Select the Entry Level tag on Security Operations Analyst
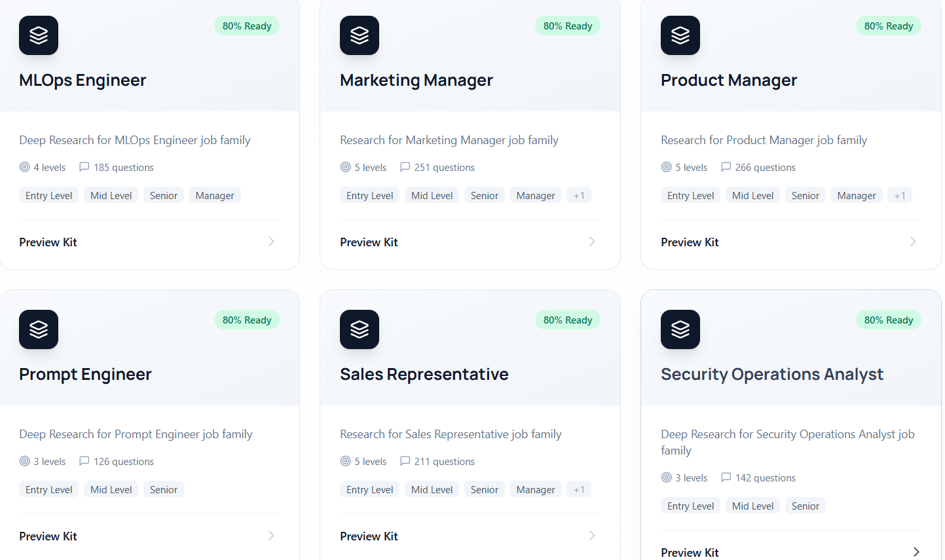Viewport: 945px width, 560px height. tap(690, 505)
